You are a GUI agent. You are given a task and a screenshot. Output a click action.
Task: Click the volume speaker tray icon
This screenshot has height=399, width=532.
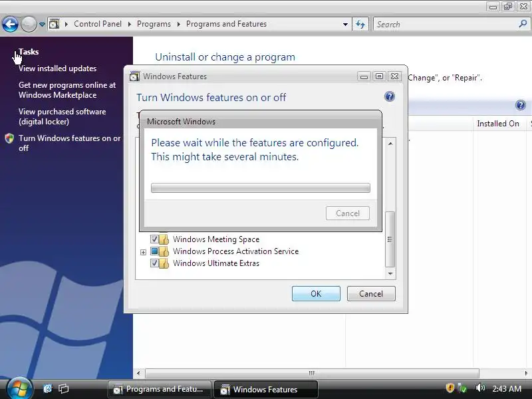(x=480, y=388)
